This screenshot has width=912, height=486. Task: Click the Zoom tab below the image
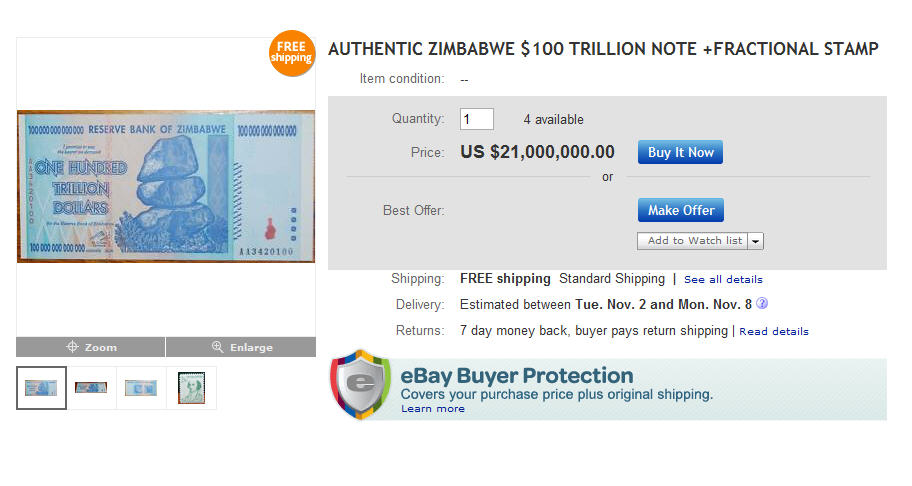tap(91, 347)
